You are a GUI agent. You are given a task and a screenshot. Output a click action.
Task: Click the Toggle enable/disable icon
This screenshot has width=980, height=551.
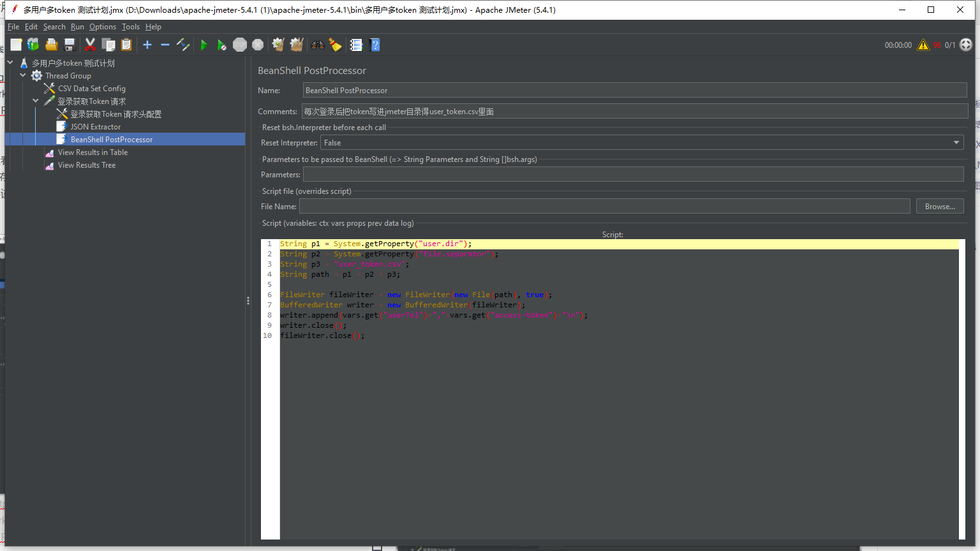point(183,45)
